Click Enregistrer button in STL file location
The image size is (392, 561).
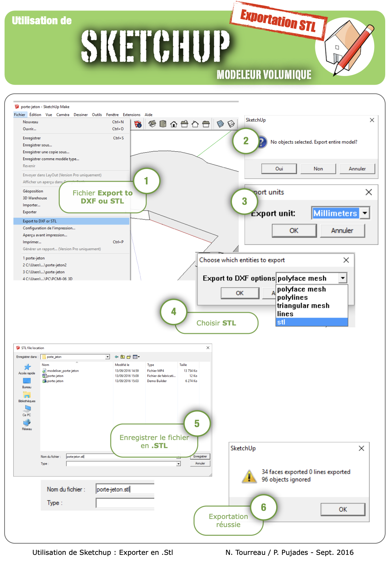coord(200,456)
